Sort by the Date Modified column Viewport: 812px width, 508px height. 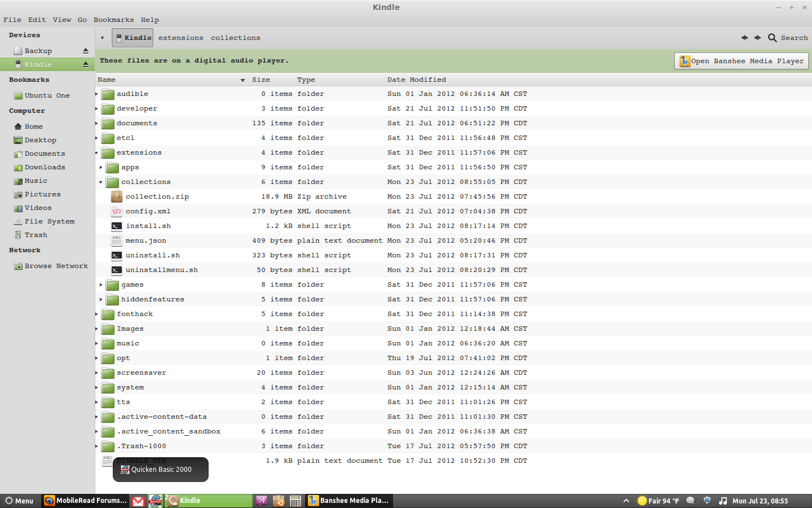[x=417, y=80]
